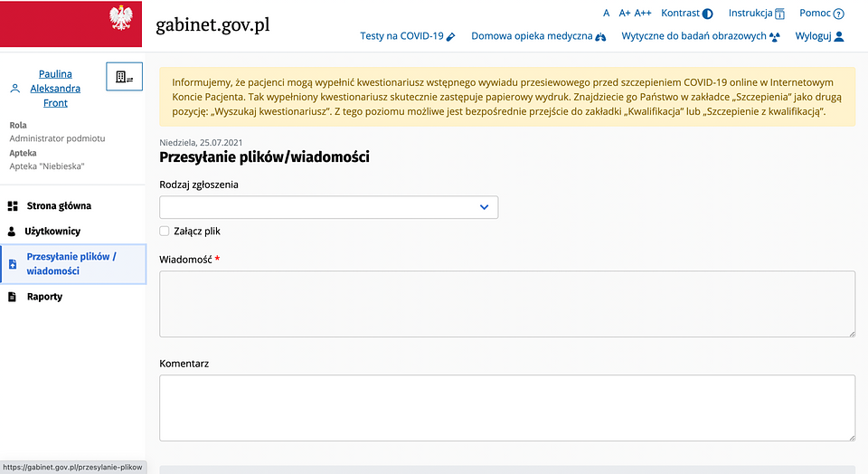Click into the Komentarz text area
The image size is (868, 474).
coord(507,408)
